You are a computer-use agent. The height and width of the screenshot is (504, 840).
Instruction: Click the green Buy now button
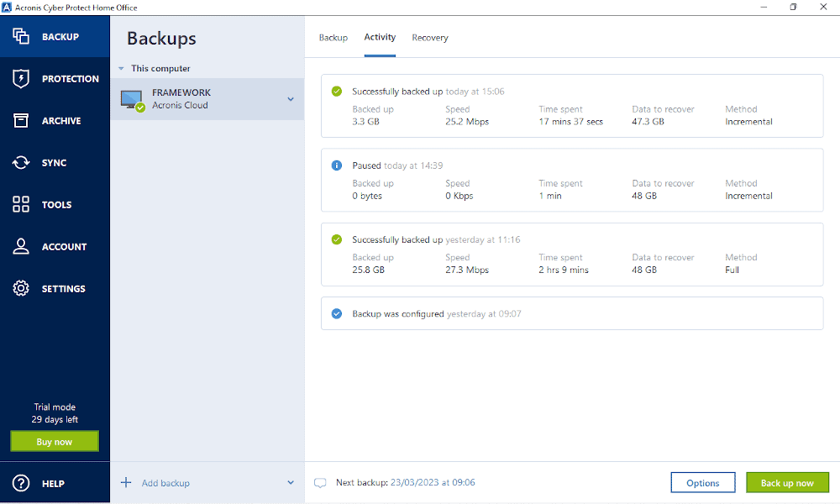pos(55,441)
